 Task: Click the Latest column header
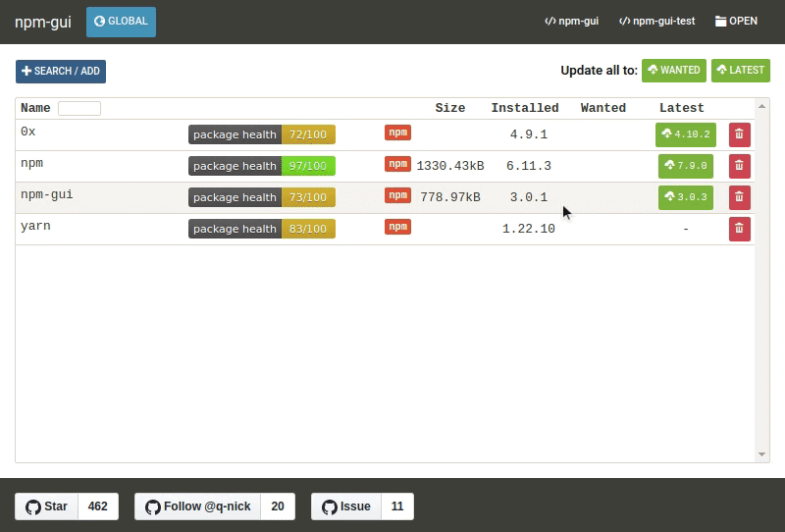(x=682, y=108)
